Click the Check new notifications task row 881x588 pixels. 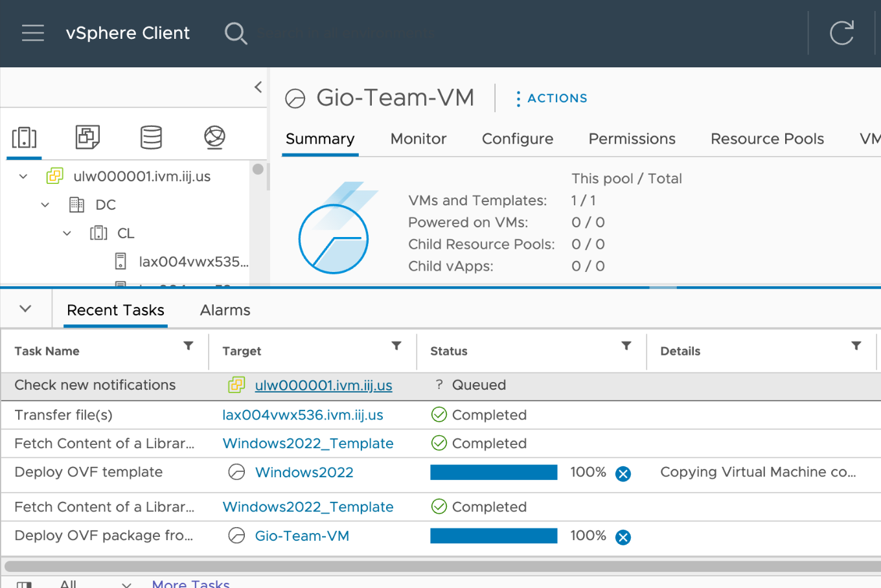[x=440, y=386]
